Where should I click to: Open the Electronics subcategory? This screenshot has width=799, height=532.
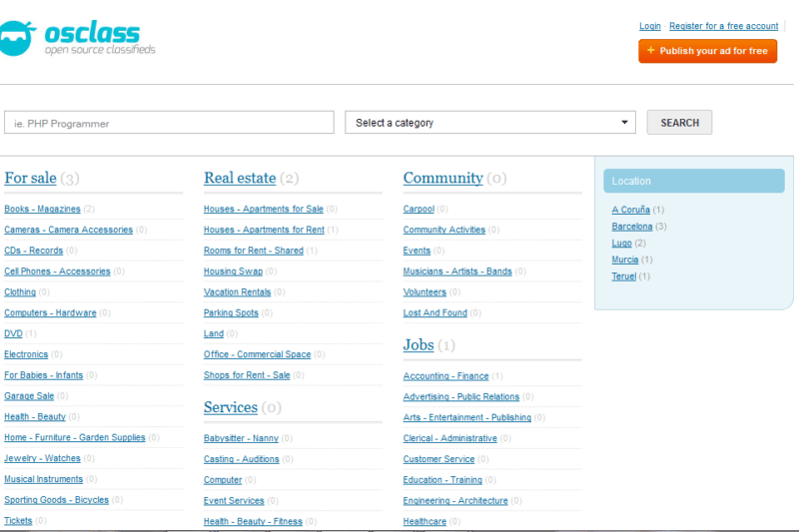coord(26,354)
